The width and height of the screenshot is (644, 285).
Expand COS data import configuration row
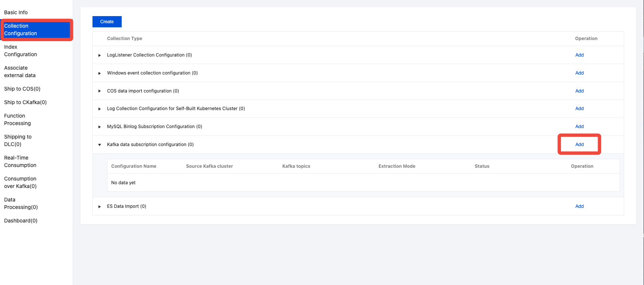[x=100, y=91]
